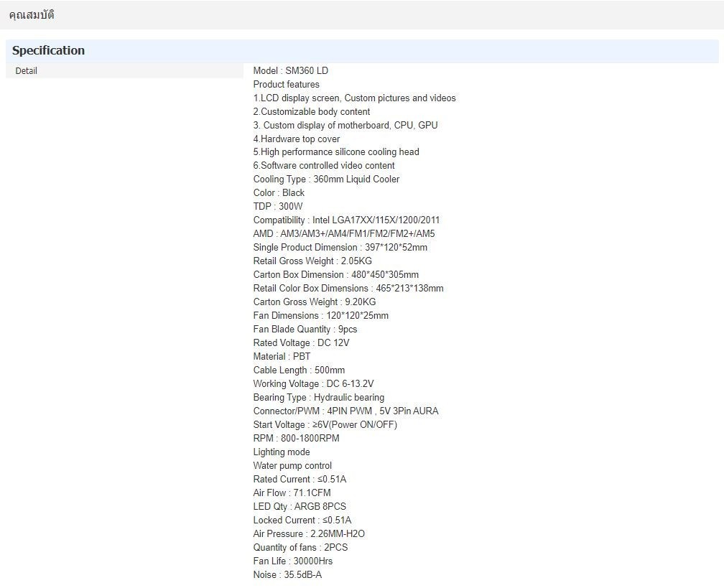Click the Color Black specification
Screen dimensions: 724x588
pos(279,193)
